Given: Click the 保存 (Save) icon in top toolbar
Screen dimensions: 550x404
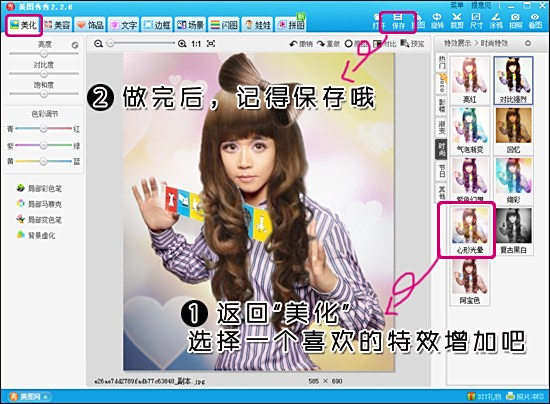Looking at the screenshot, I should (x=398, y=21).
